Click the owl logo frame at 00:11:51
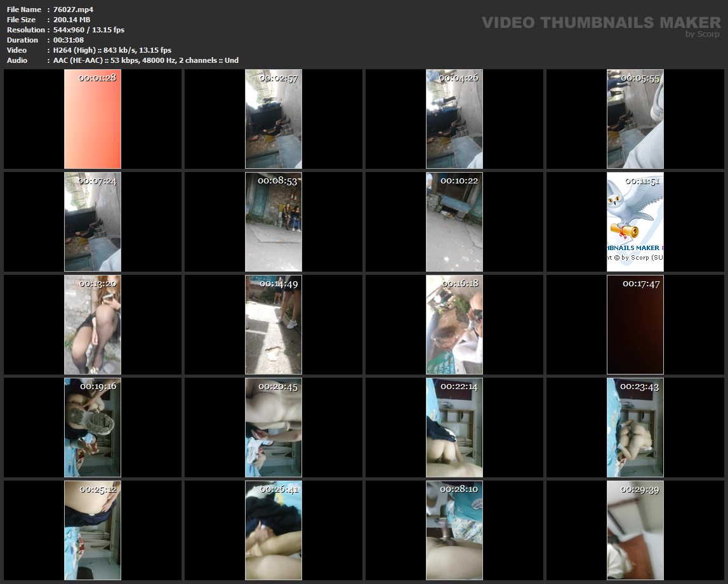This screenshot has height=584, width=728. [x=635, y=222]
